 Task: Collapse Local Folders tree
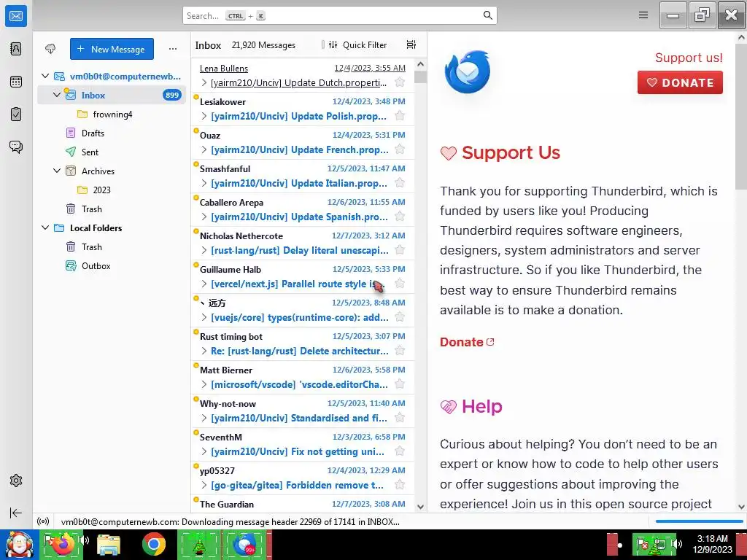45,227
